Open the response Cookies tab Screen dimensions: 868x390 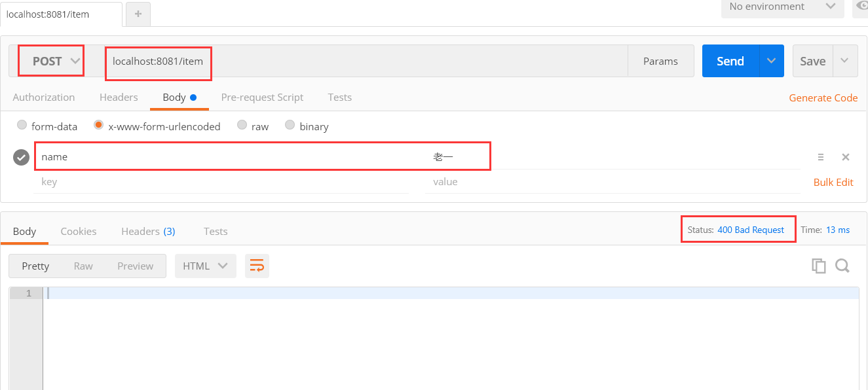pyautogui.click(x=79, y=231)
